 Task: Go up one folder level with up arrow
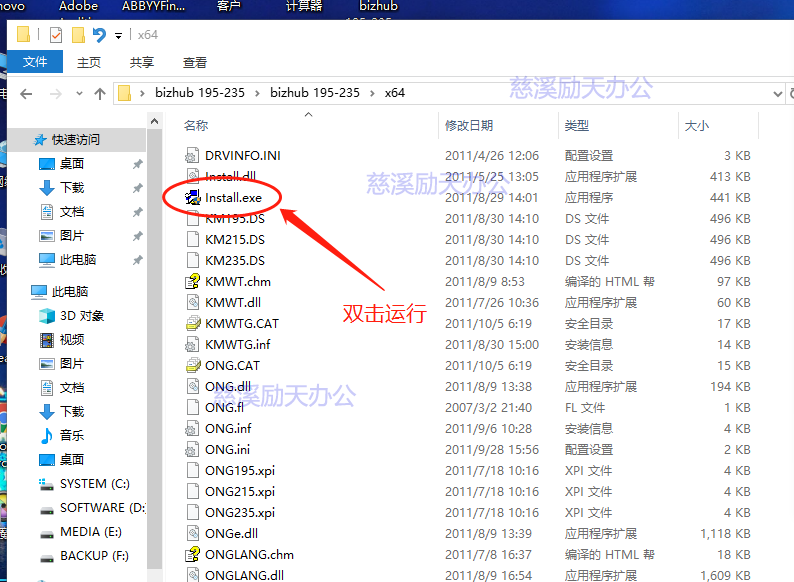100,94
